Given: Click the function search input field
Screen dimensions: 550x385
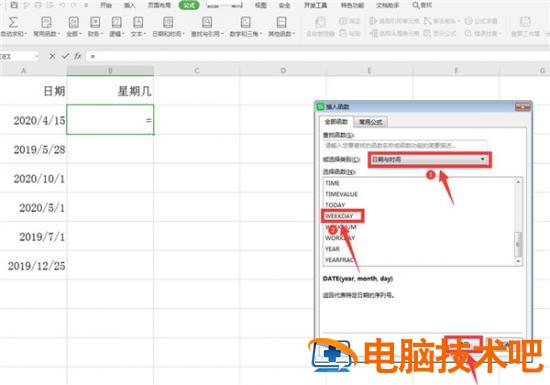Looking at the screenshot, I should 405,145.
